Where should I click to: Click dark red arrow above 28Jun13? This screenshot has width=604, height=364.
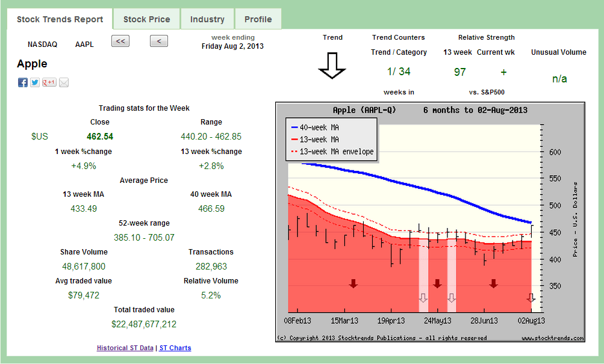[x=493, y=284]
